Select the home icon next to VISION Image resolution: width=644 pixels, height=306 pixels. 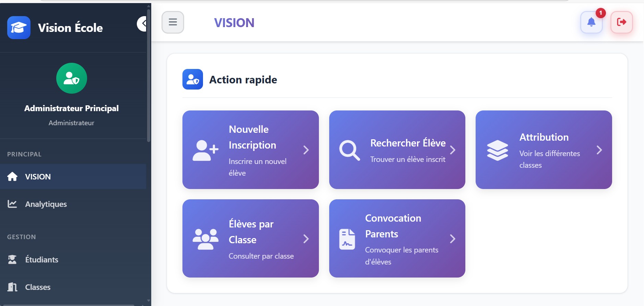(12, 176)
